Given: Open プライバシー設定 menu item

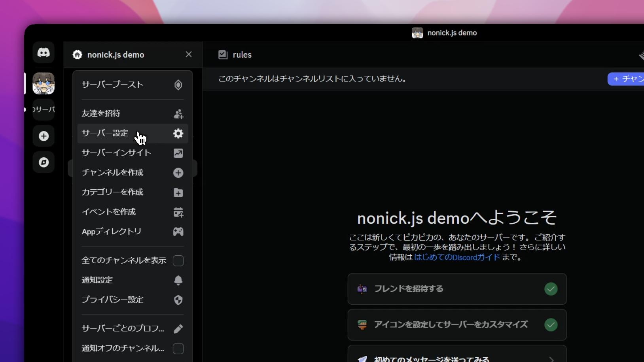Looking at the screenshot, I should tap(133, 300).
